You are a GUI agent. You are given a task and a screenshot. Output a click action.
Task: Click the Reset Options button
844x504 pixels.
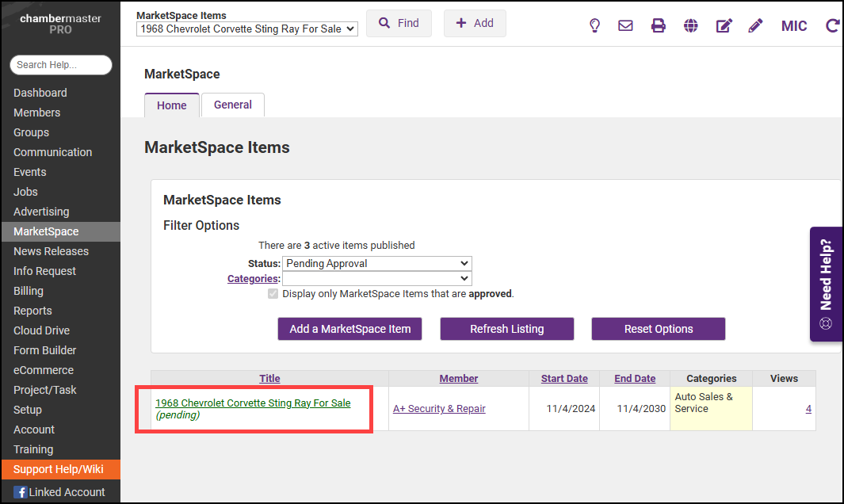coord(659,329)
